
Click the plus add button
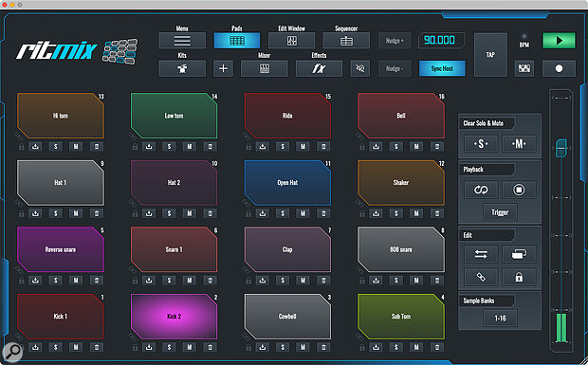click(x=223, y=68)
